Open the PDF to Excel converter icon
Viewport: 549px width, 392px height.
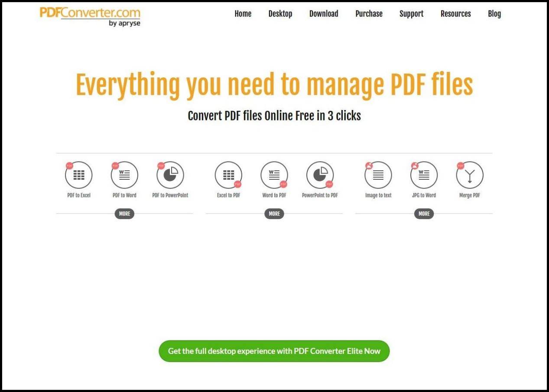pos(78,175)
